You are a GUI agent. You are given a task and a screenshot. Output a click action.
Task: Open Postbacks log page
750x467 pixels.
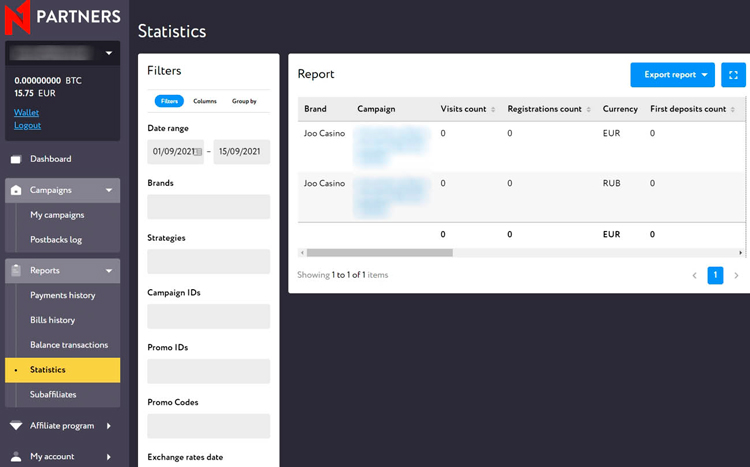click(56, 240)
